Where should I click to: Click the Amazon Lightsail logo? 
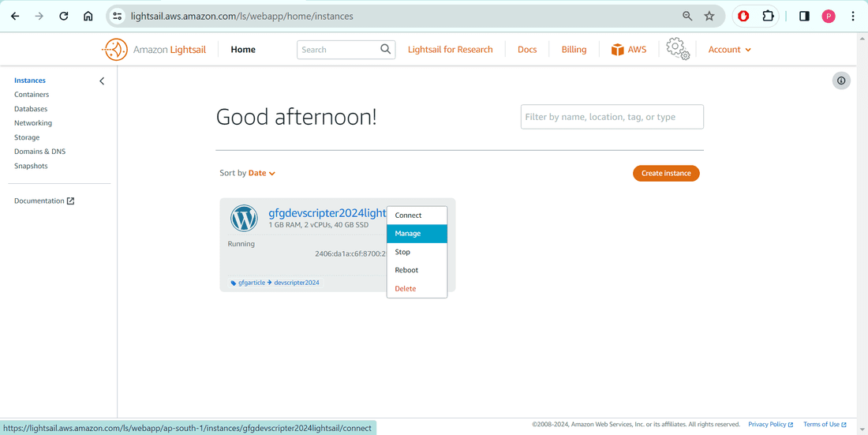tap(154, 49)
